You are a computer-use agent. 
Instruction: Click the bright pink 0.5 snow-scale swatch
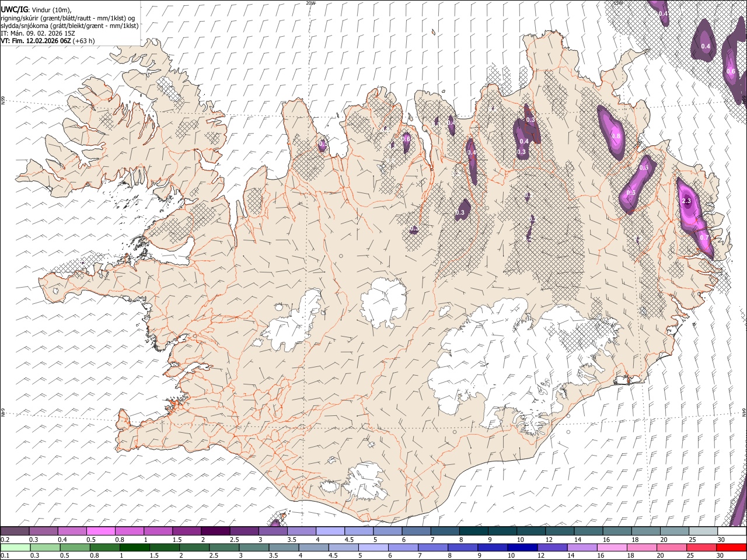click(x=100, y=531)
